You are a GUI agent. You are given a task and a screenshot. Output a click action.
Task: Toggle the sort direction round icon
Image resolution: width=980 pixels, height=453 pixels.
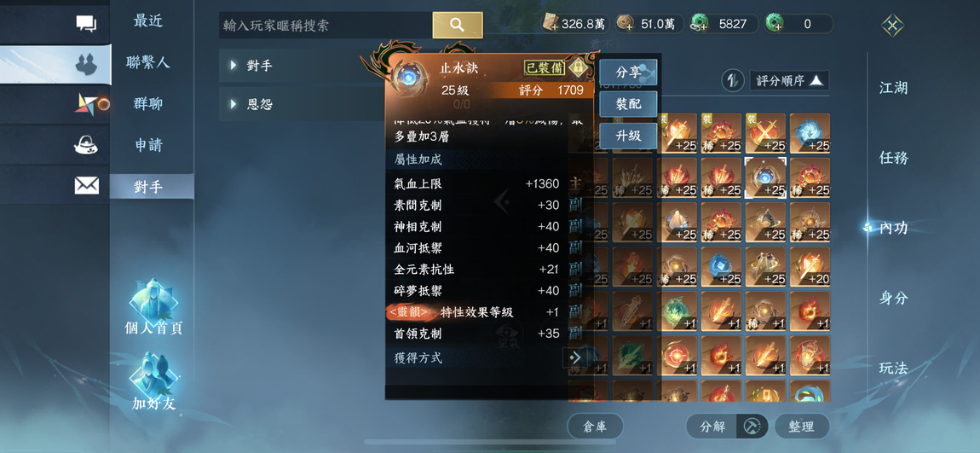tap(732, 80)
